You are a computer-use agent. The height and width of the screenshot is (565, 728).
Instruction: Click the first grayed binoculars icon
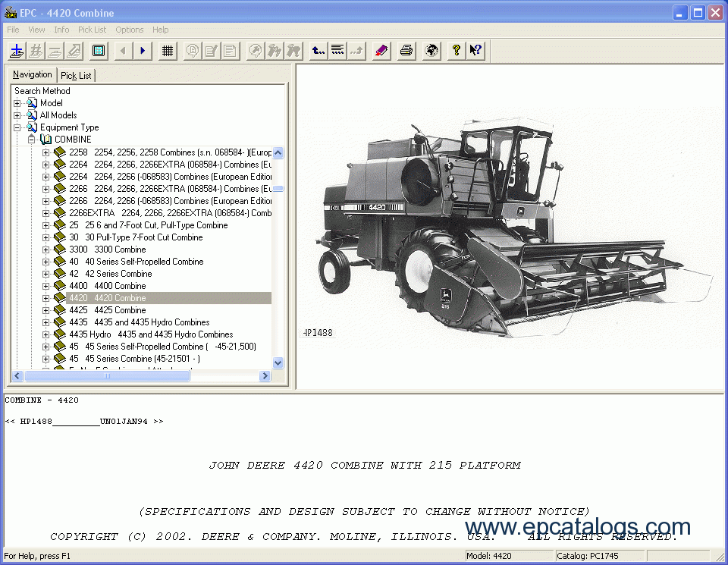click(x=275, y=51)
